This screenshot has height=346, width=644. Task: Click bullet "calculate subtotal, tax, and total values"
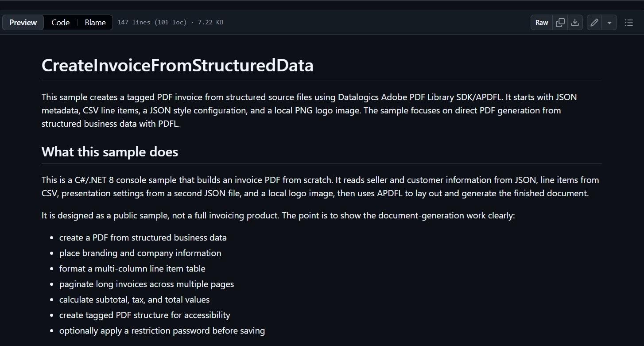pyautogui.click(x=135, y=299)
